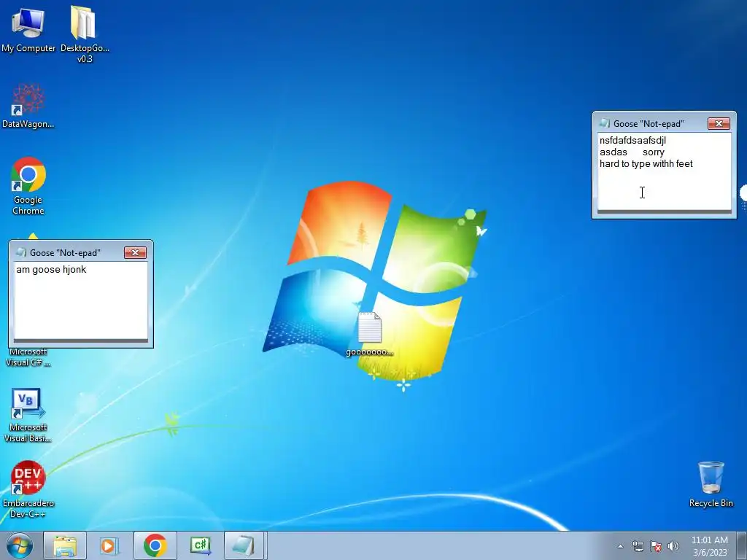Click the title icon of left Not-epad window
The height and width of the screenshot is (560, 747).
[x=21, y=252]
